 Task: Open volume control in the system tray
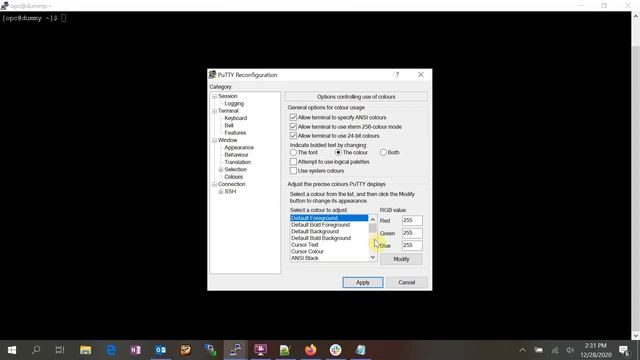(570, 350)
